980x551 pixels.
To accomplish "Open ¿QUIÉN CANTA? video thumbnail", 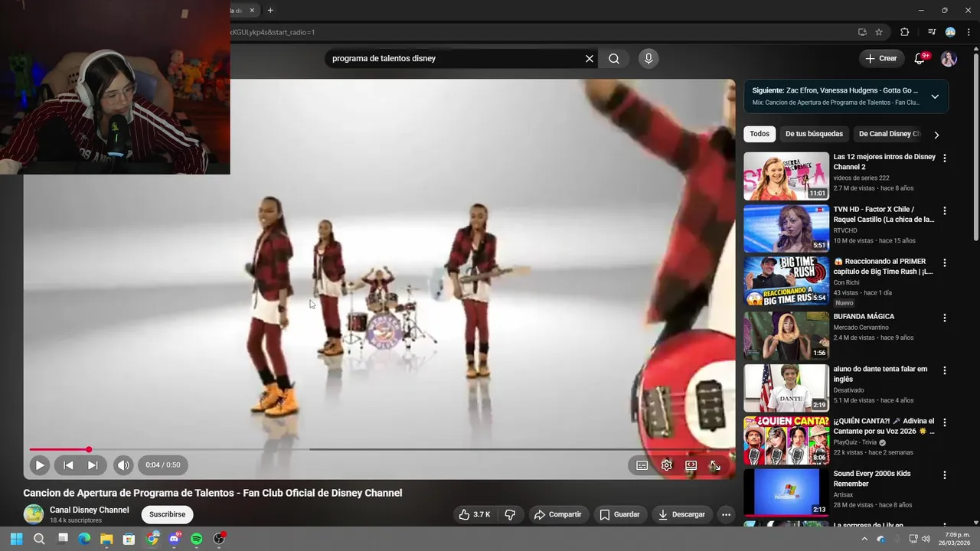I will coord(786,440).
